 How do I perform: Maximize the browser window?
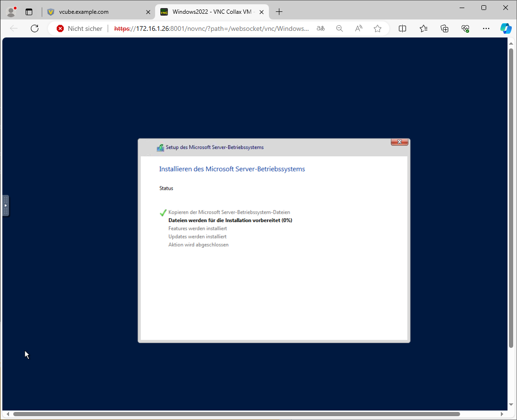point(484,8)
